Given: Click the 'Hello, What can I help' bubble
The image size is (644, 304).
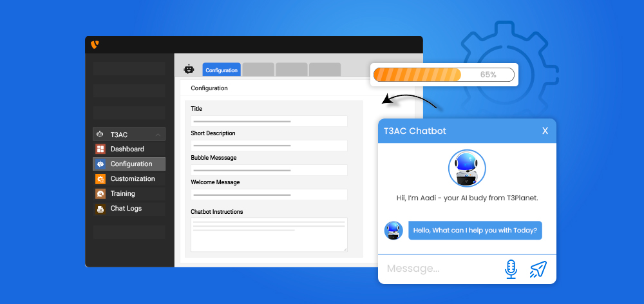Looking at the screenshot, I should (x=475, y=231).
